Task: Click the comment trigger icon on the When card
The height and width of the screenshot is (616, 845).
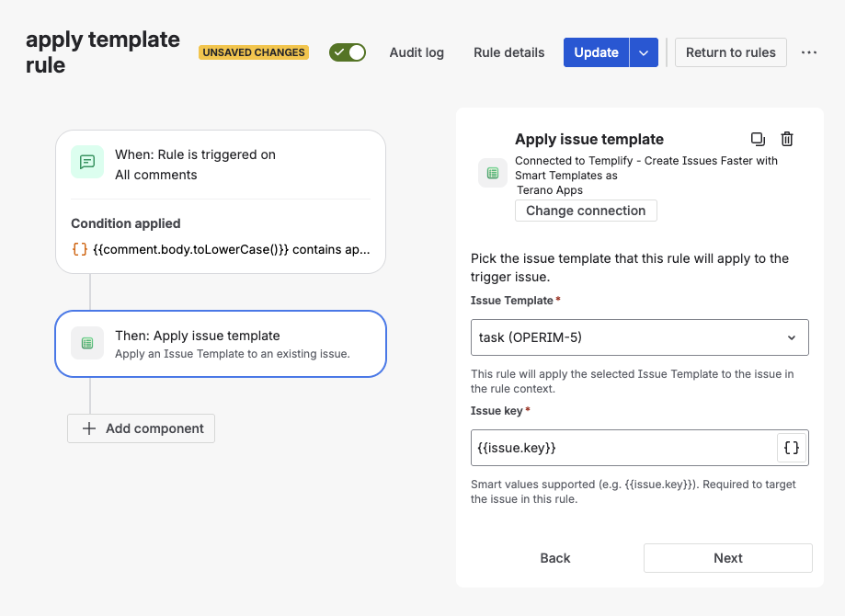Action: point(87,162)
